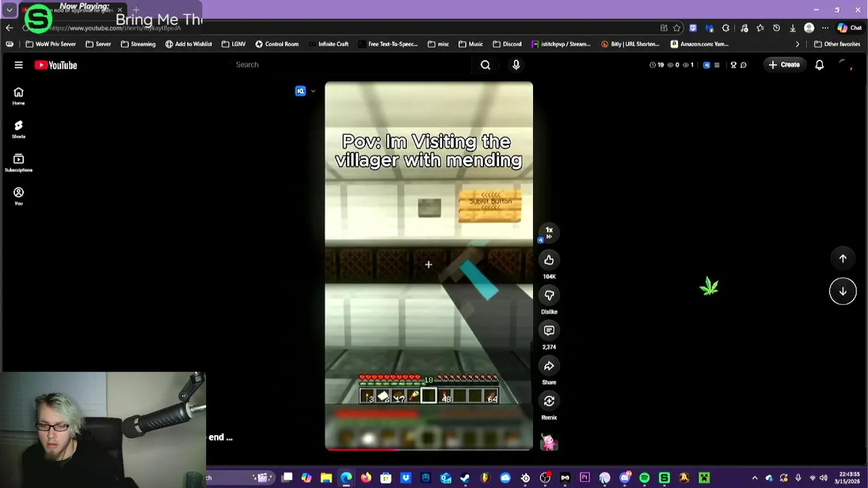868x488 pixels.
Task: Show hidden system tray icons
Action: coord(755,478)
